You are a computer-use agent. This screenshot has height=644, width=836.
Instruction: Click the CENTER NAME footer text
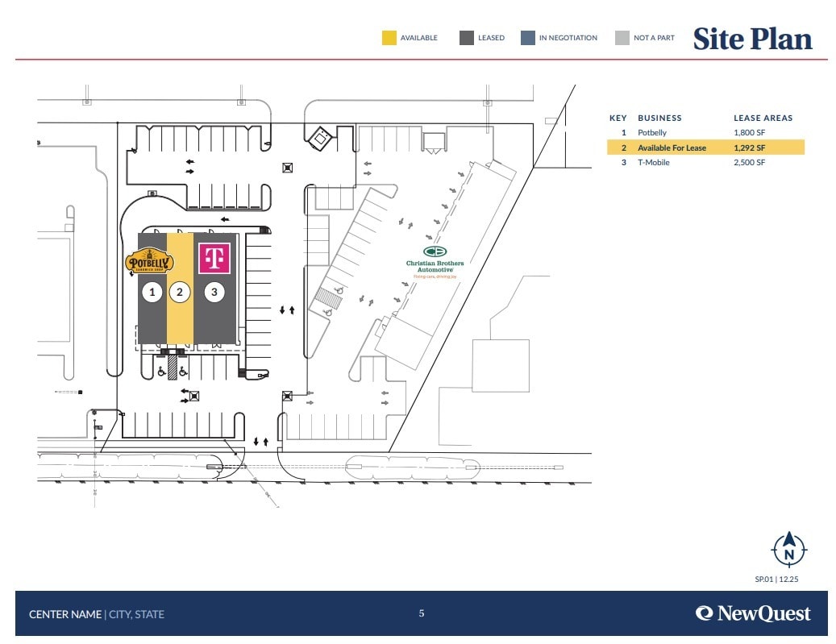coord(65,614)
